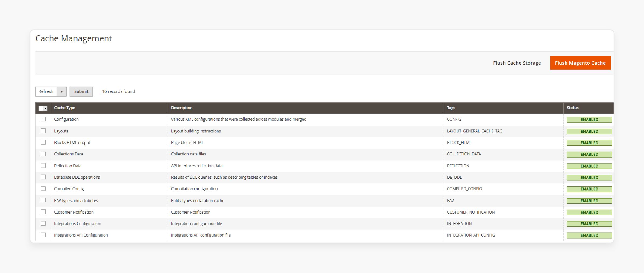The image size is (644, 273).
Task: Click the Submit button
Action: pos(81,91)
